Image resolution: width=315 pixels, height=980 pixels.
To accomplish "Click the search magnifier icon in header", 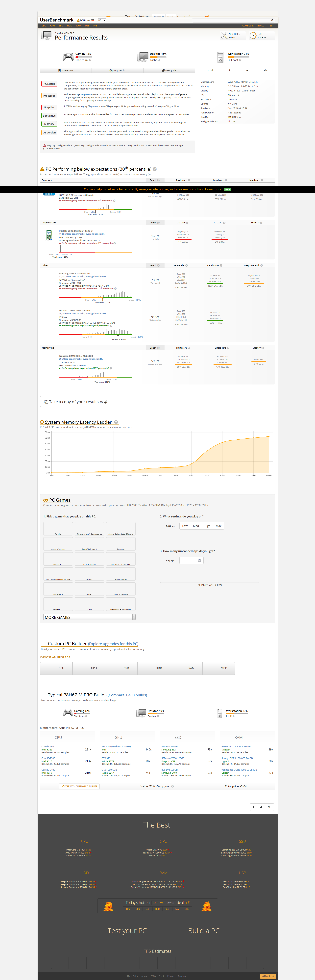I will [272, 21].
